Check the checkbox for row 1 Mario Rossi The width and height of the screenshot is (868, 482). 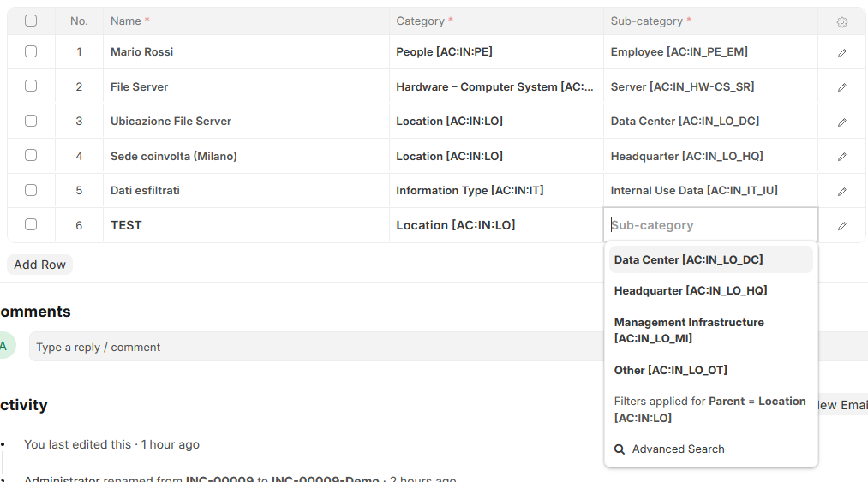pyautogui.click(x=31, y=51)
